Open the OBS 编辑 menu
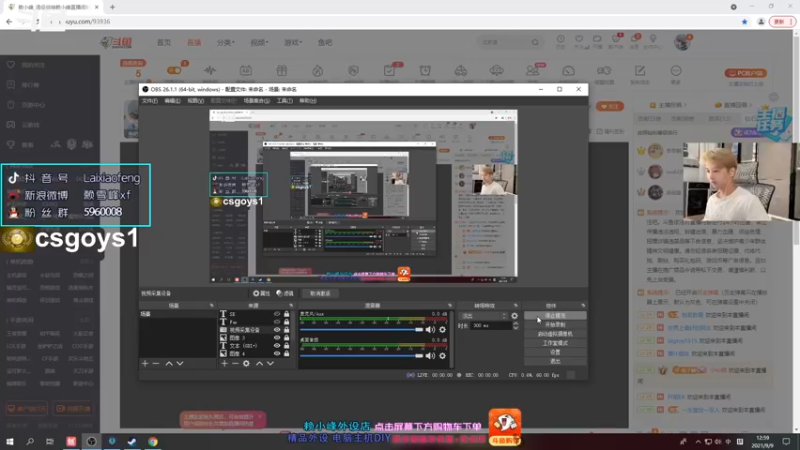This screenshot has height=450, width=800. [x=172, y=101]
